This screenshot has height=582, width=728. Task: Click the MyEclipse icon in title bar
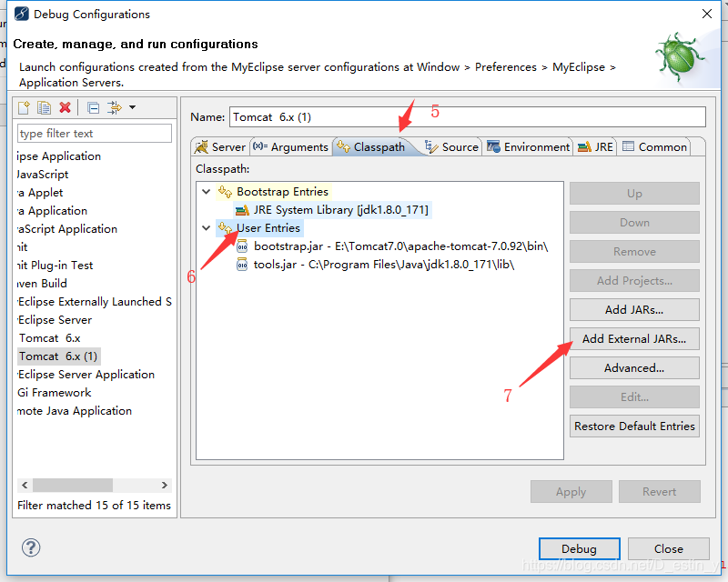coord(21,14)
